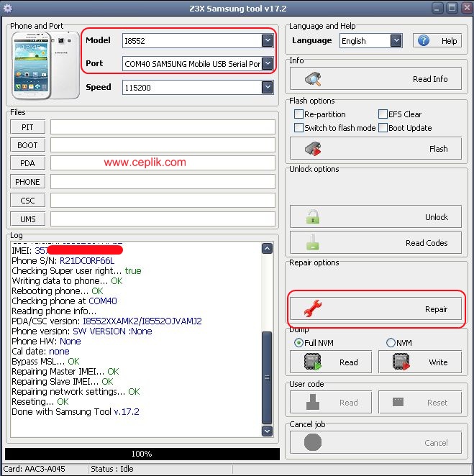Screen dimensions: 474x476
Task: Expand the Port dropdown list
Action: click(268, 64)
